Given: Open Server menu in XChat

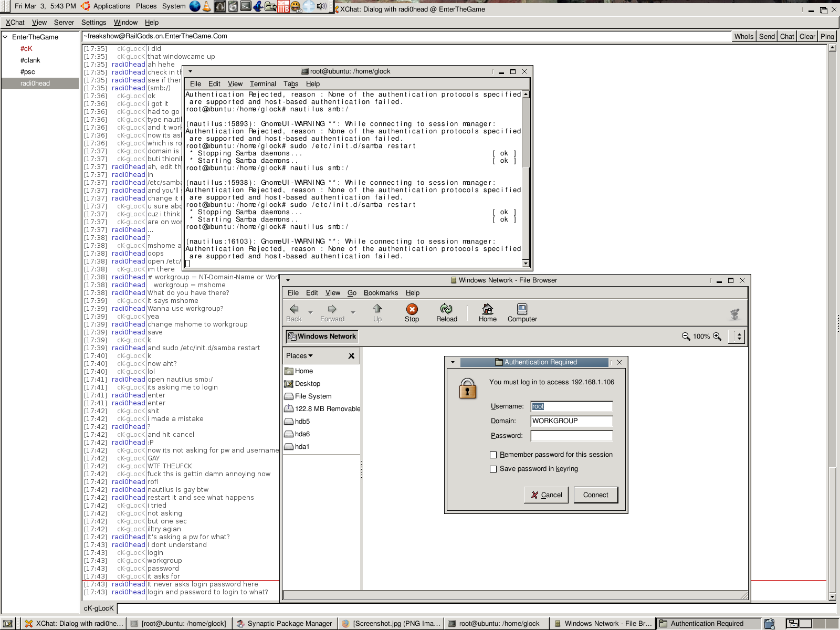Looking at the screenshot, I should (x=64, y=23).
